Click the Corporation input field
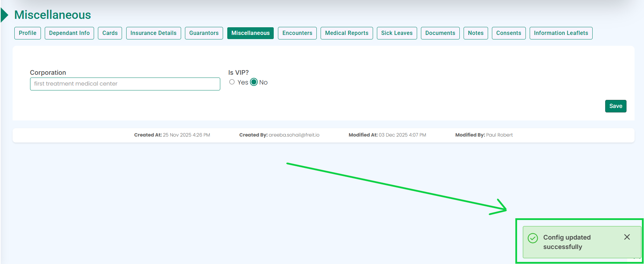The image size is (644, 264). 125,84
